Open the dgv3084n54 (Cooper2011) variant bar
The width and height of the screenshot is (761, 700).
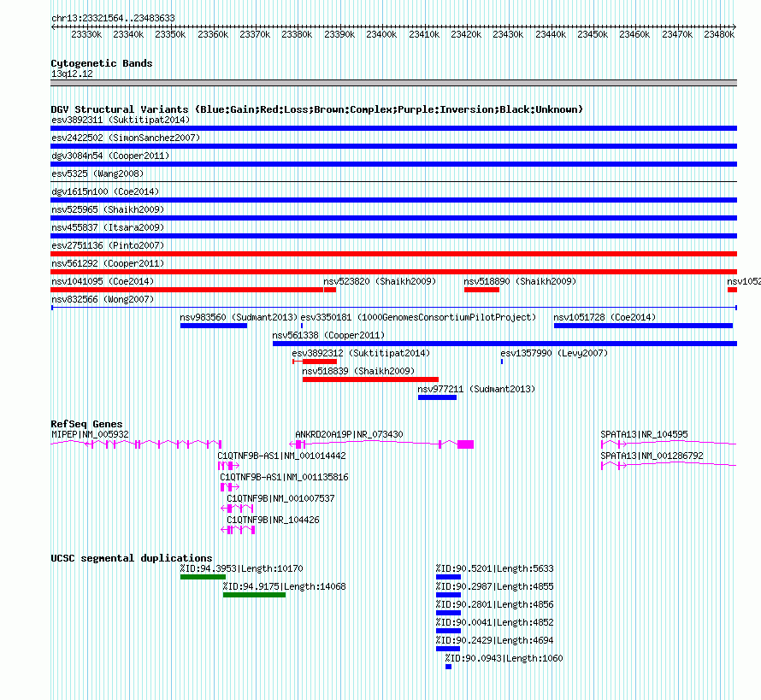tap(393, 164)
